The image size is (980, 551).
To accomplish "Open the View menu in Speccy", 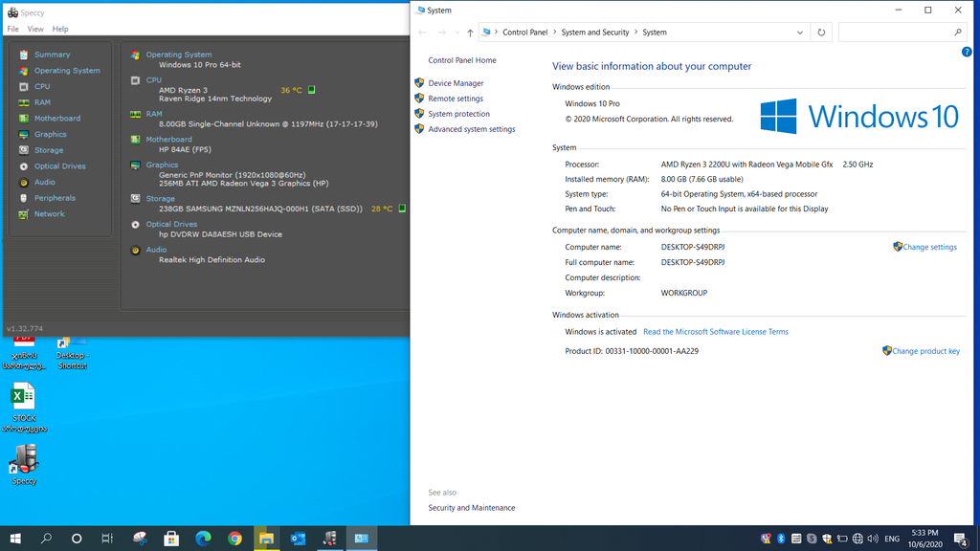I will pos(35,29).
